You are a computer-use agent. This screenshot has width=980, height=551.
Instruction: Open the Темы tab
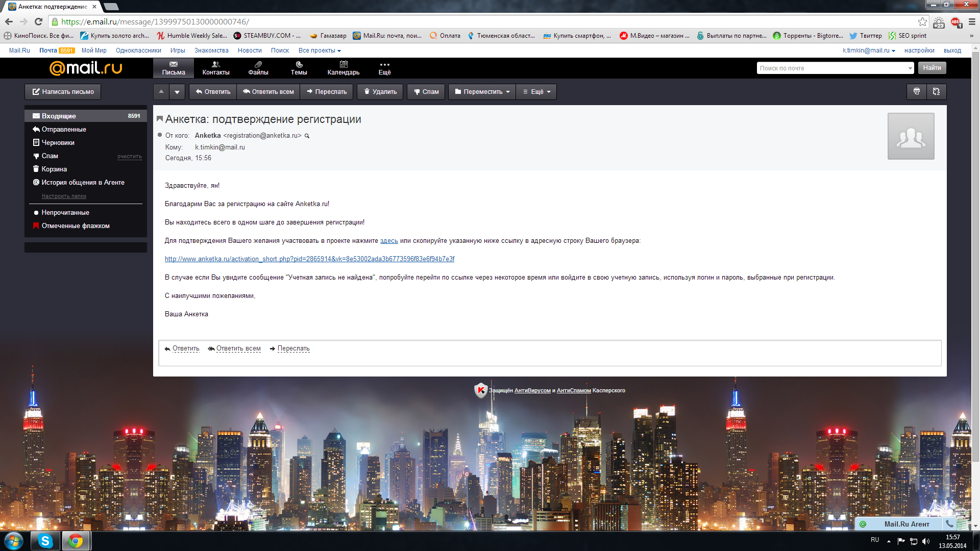pyautogui.click(x=299, y=68)
